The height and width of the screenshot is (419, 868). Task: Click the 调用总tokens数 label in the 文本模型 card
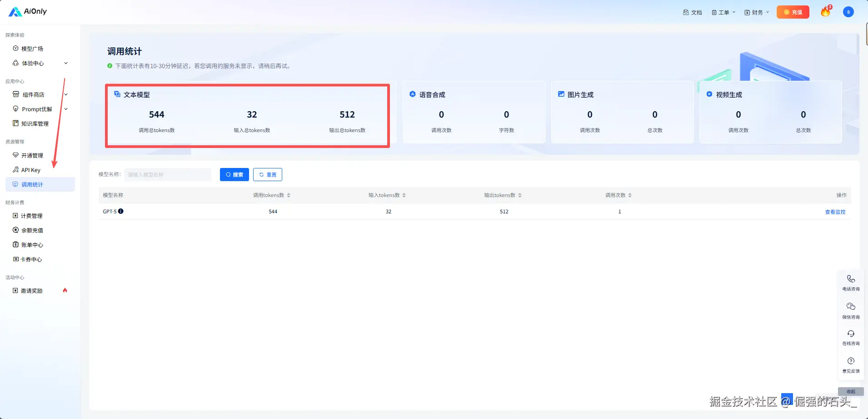(157, 130)
